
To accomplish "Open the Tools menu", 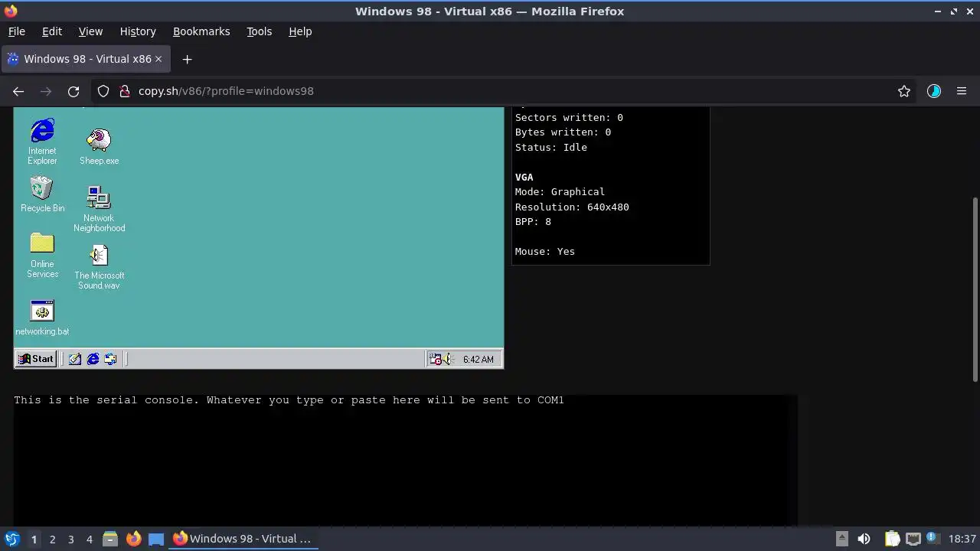I will 259,31.
